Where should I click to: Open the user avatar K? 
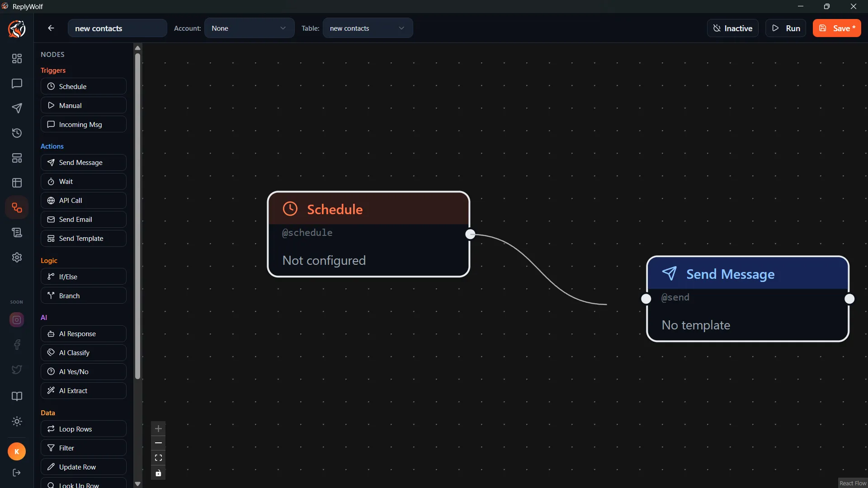coord(17,451)
